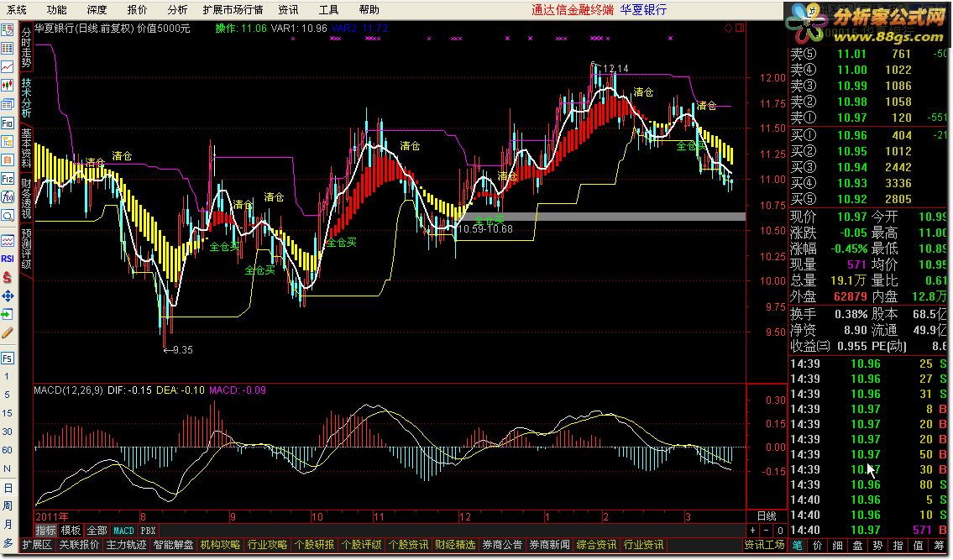Open the 帮助 menu
This screenshot has height=560, width=953.
tap(369, 10)
